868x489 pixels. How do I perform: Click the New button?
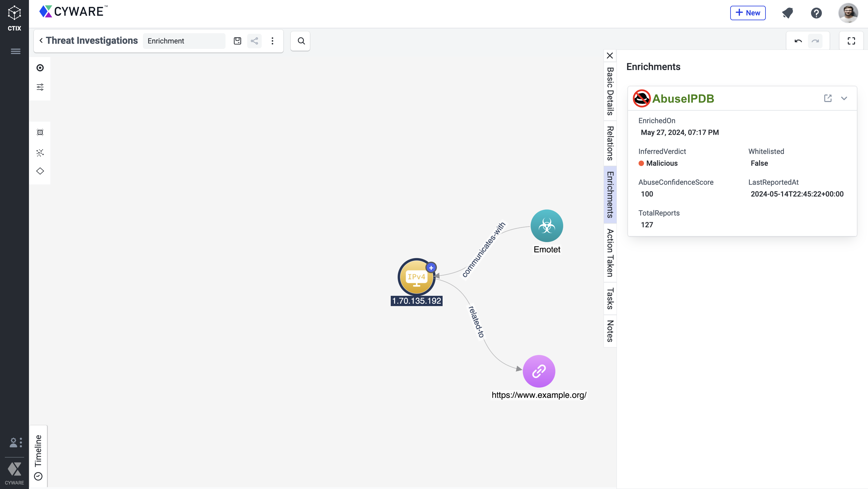point(748,13)
